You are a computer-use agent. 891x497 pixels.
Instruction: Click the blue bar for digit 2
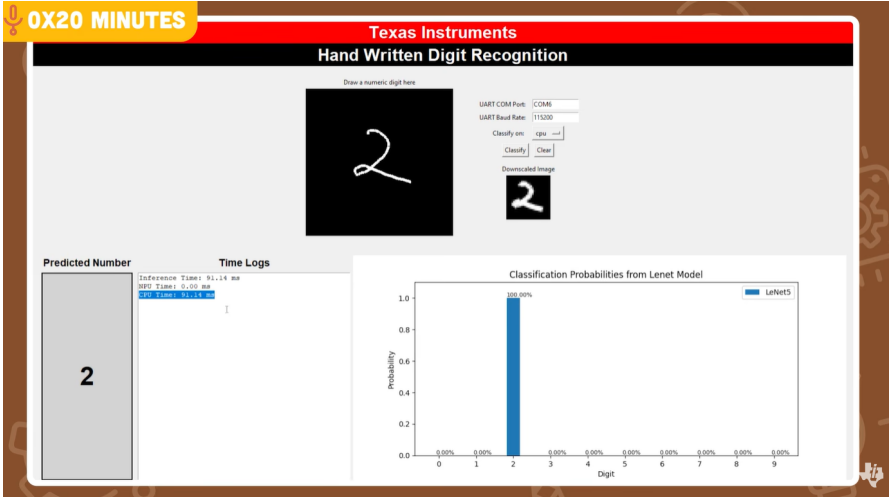pos(513,376)
